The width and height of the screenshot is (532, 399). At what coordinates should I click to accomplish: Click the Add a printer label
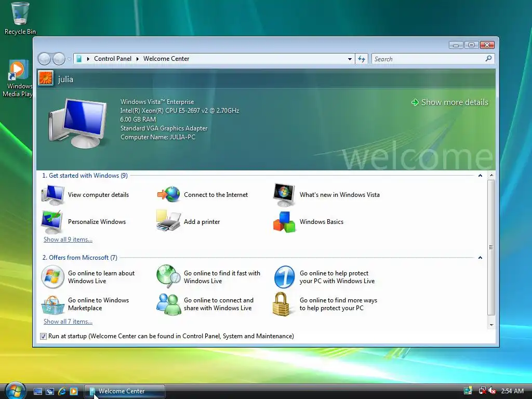pos(202,222)
